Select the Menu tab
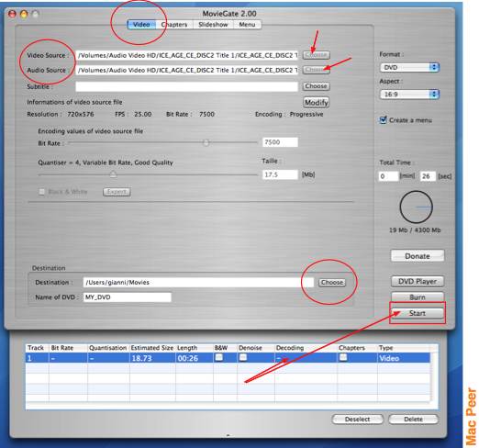The width and height of the screenshot is (479, 448). coord(247,25)
